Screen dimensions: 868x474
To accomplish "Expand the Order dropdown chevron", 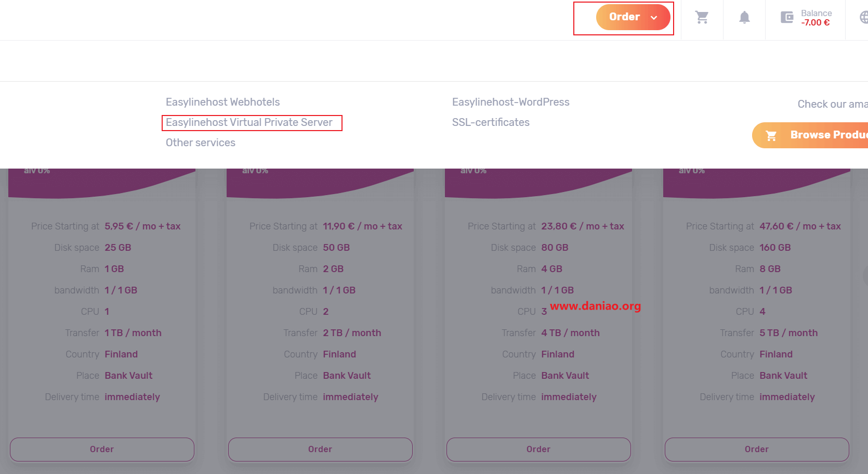I will 654,18.
